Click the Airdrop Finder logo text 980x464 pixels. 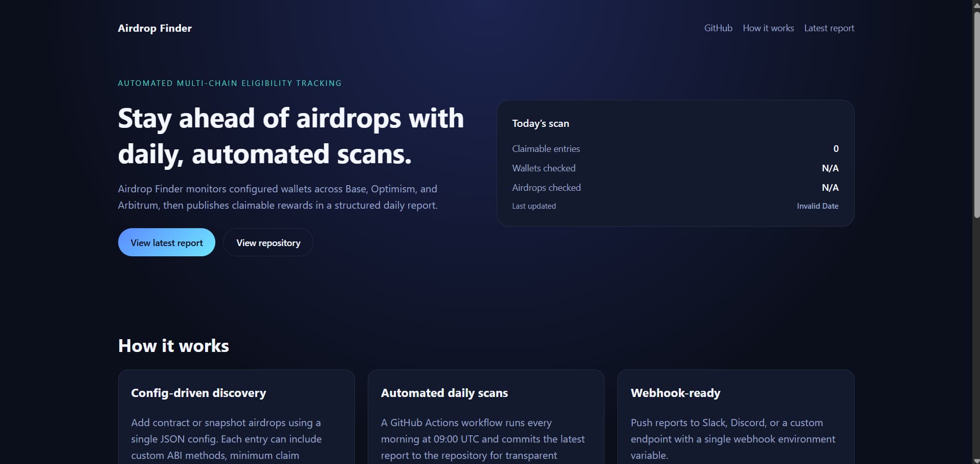[154, 28]
